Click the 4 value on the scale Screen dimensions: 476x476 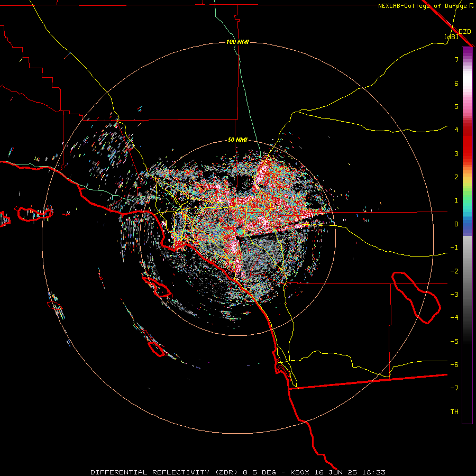456,130
